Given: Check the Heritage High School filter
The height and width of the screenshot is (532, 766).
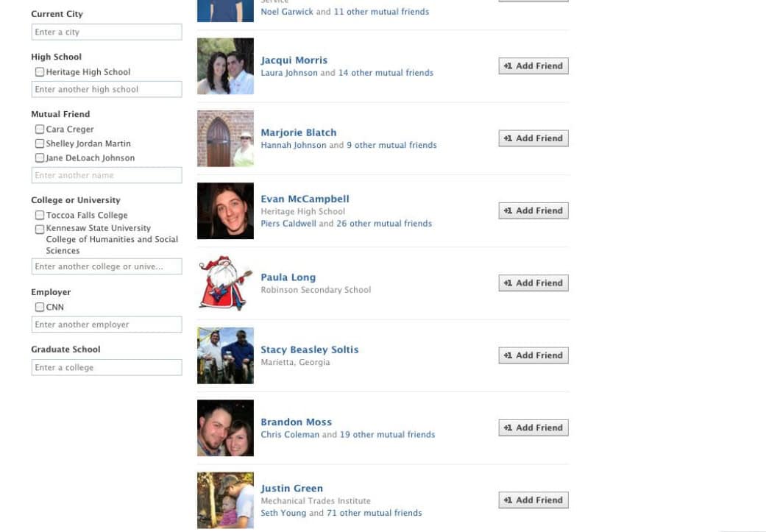Looking at the screenshot, I should [x=40, y=72].
